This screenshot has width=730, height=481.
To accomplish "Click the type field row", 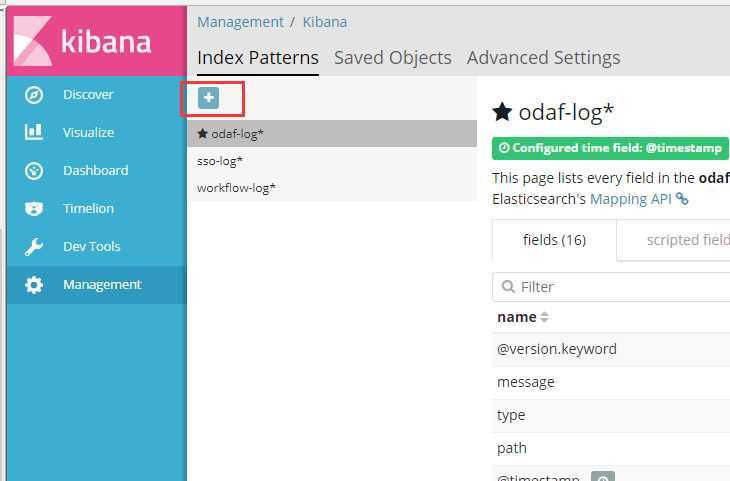I will click(x=611, y=415).
